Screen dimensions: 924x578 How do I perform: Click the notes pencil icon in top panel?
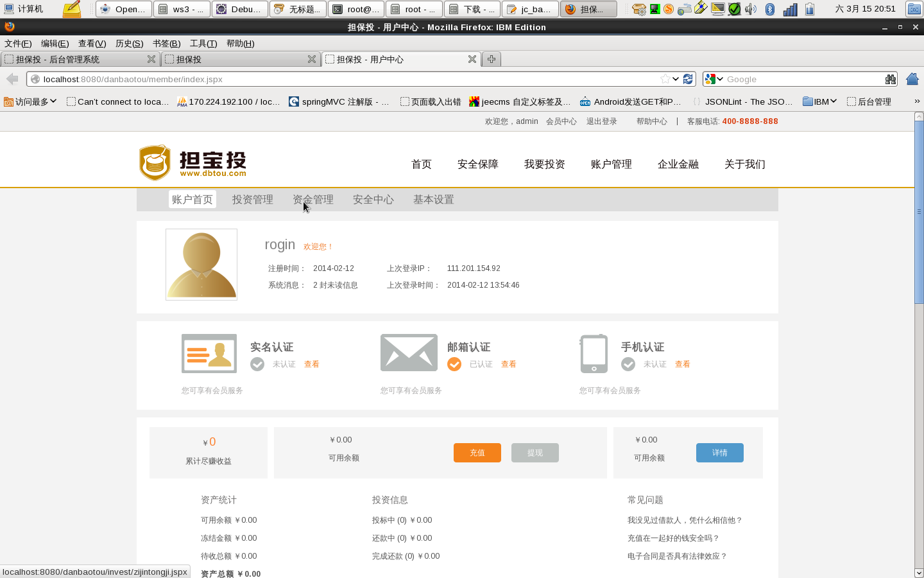(x=71, y=9)
